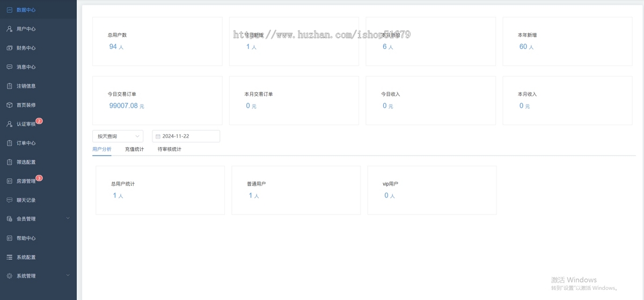Screen dimensions: 644x300
Task: Click the 帮助中心 icon
Action: [9, 238]
